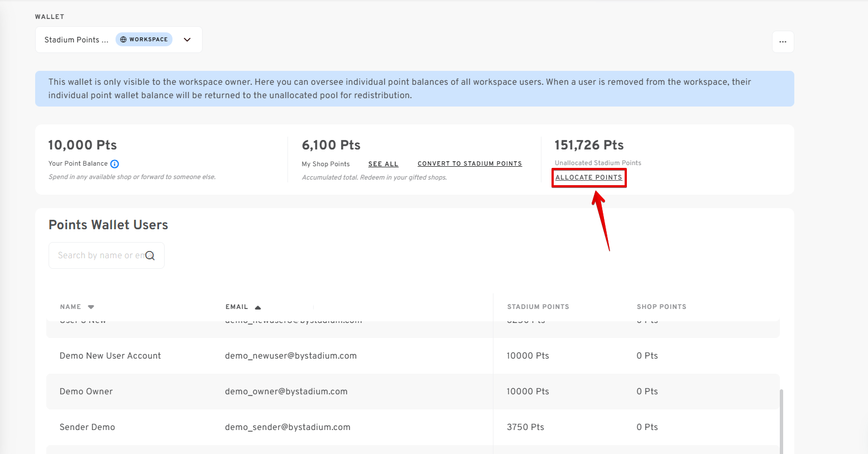Viewport: 868px width, 454px height.
Task: Expand the Stadium Points wallet dropdown chevron
Action: coord(187,40)
